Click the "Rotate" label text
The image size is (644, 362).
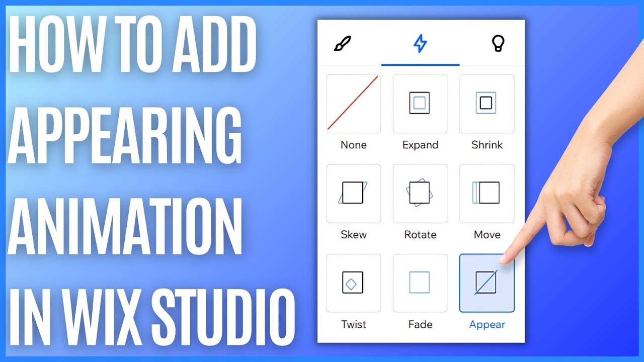(420, 235)
